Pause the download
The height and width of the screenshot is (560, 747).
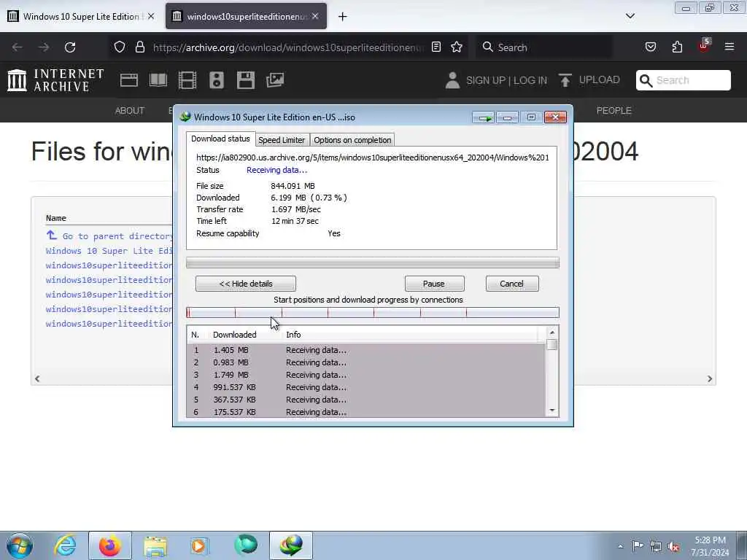coord(434,284)
